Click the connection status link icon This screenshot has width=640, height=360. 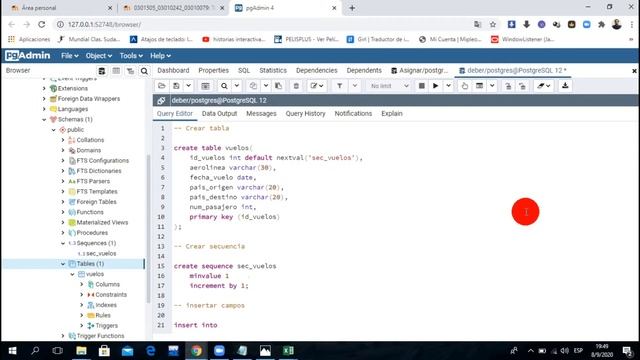(x=161, y=100)
